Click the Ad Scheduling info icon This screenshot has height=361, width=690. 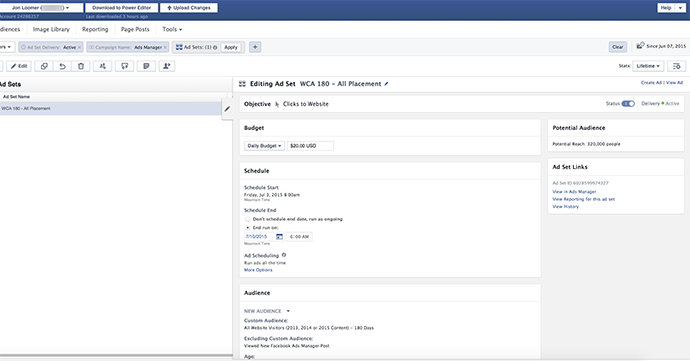[284, 255]
